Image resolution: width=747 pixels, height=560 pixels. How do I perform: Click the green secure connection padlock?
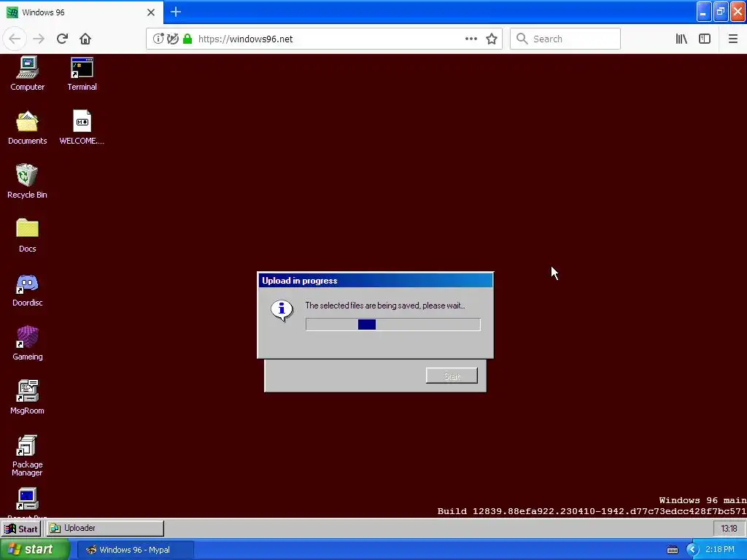[187, 39]
